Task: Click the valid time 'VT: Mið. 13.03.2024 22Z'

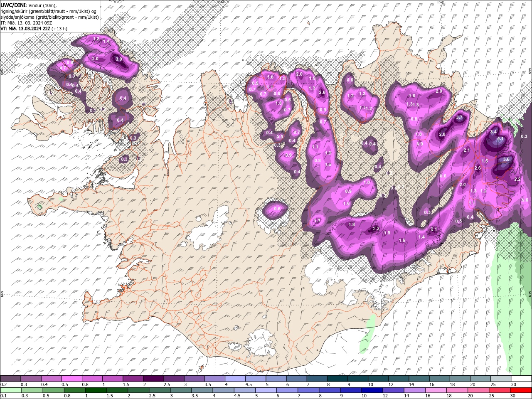Action: click(x=25, y=29)
